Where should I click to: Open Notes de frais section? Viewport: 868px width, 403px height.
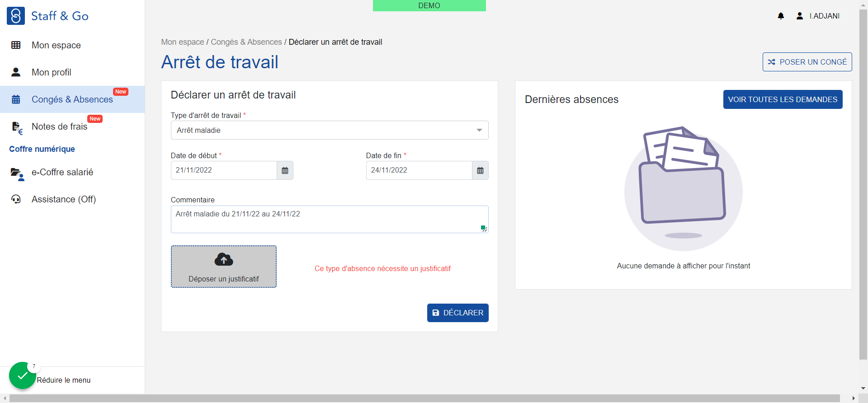coord(72,127)
